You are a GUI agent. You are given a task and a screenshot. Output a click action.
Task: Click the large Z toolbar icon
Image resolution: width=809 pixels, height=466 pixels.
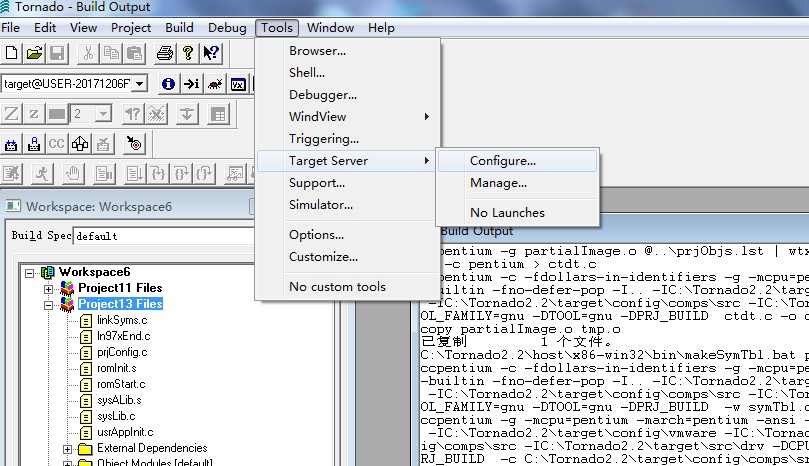(x=11, y=114)
